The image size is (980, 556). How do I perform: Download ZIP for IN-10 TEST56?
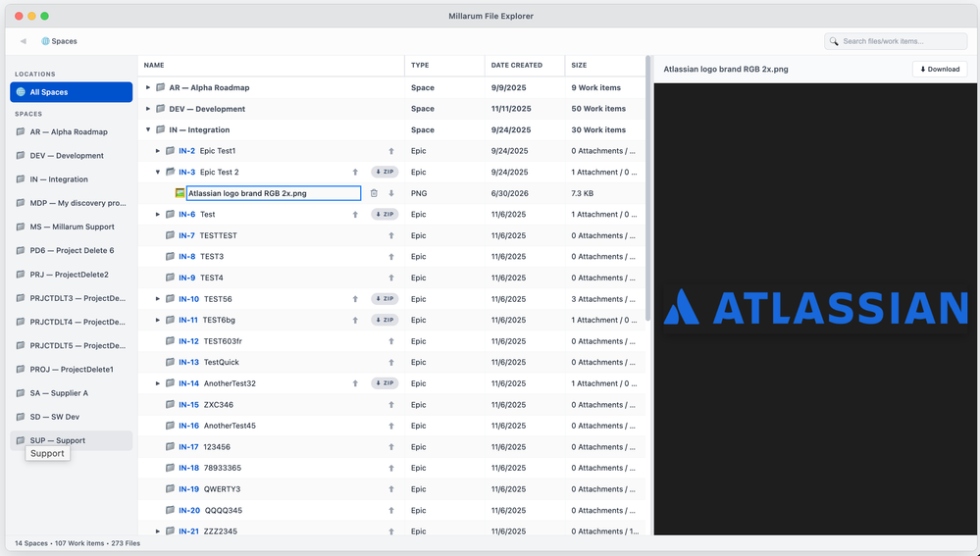(x=385, y=299)
